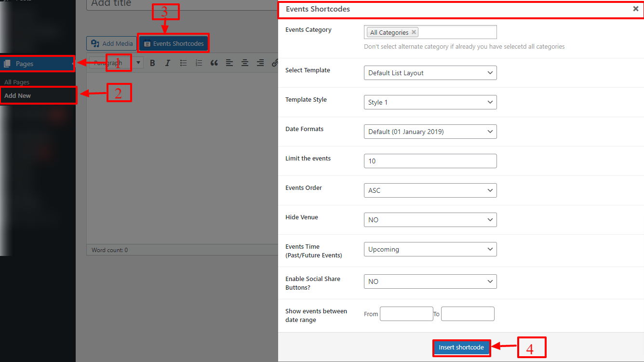The image size is (644, 362).
Task: Open the Paragraph format dropdown
Action: pos(116,63)
